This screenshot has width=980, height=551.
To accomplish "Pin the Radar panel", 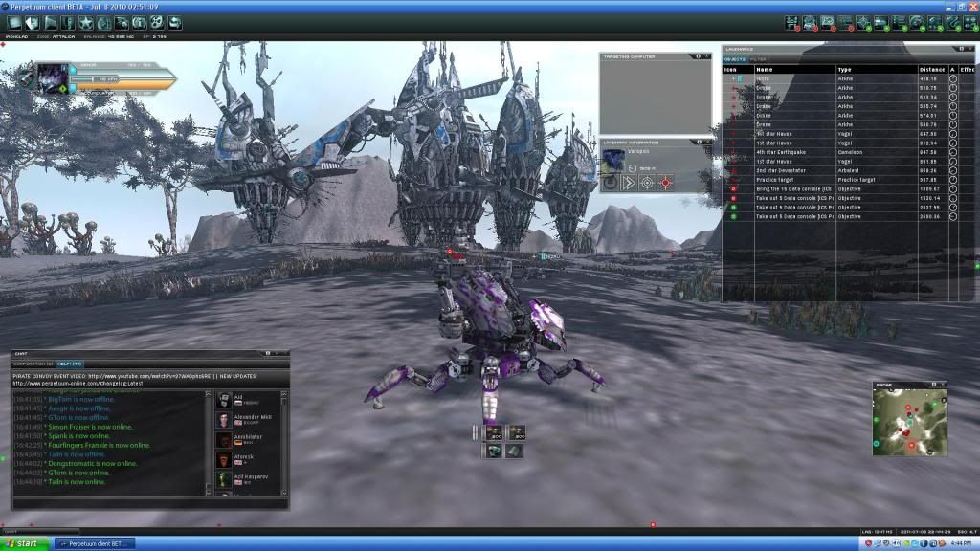I will (x=934, y=385).
